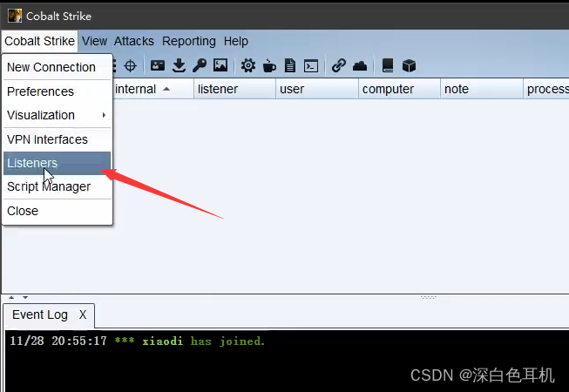Select VPN Interfaces menu entry
Viewport: 569px width, 392px height.
(57, 139)
